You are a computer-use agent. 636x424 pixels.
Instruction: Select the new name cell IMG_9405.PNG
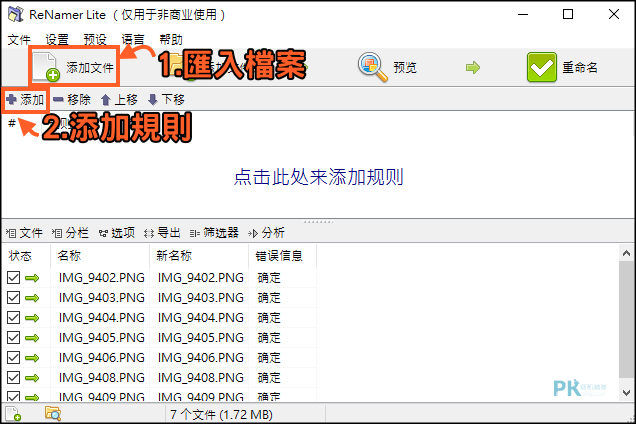tap(200, 338)
